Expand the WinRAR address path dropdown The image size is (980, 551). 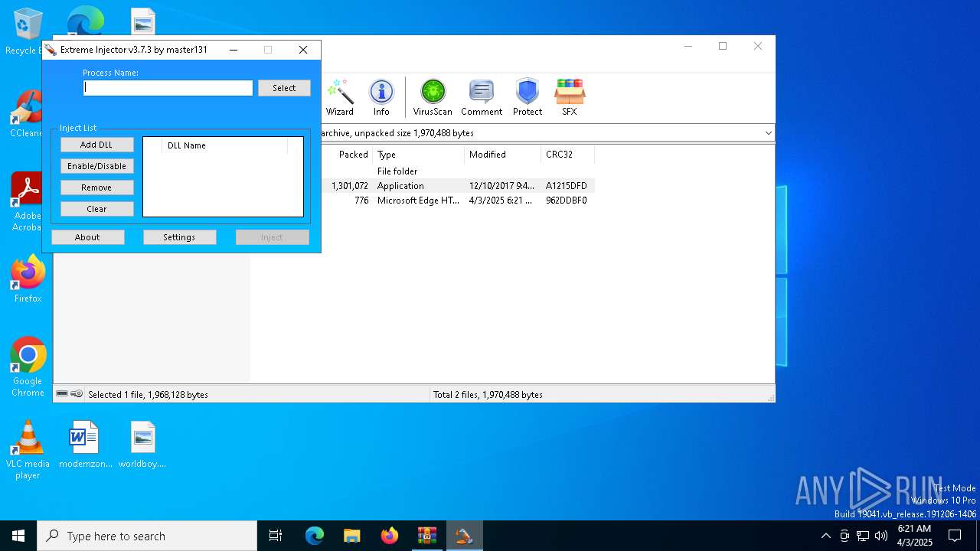point(768,133)
